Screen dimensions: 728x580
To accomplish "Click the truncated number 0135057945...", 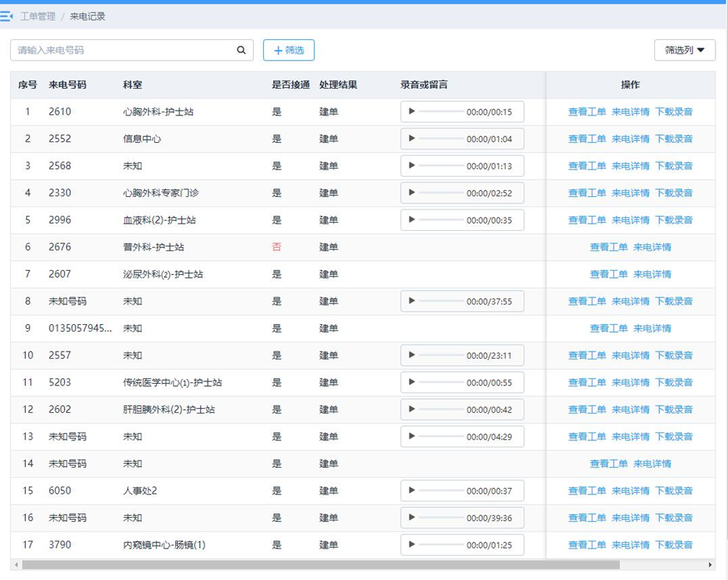I will click(x=80, y=328).
